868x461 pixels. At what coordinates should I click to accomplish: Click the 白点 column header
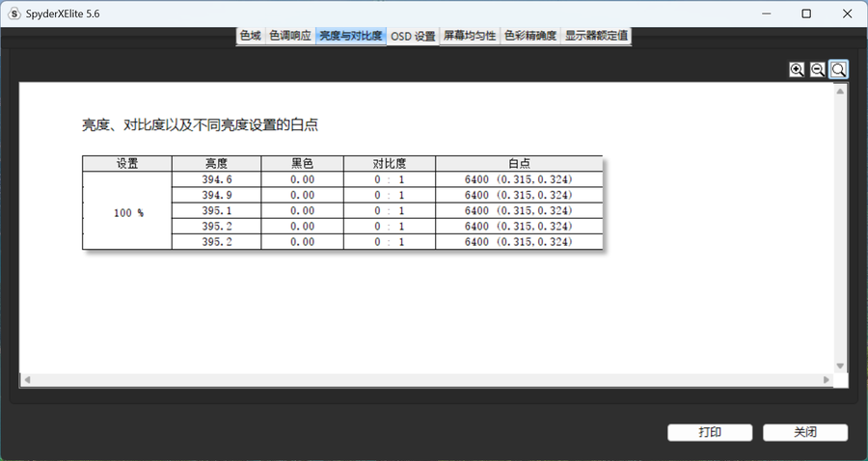(519, 164)
